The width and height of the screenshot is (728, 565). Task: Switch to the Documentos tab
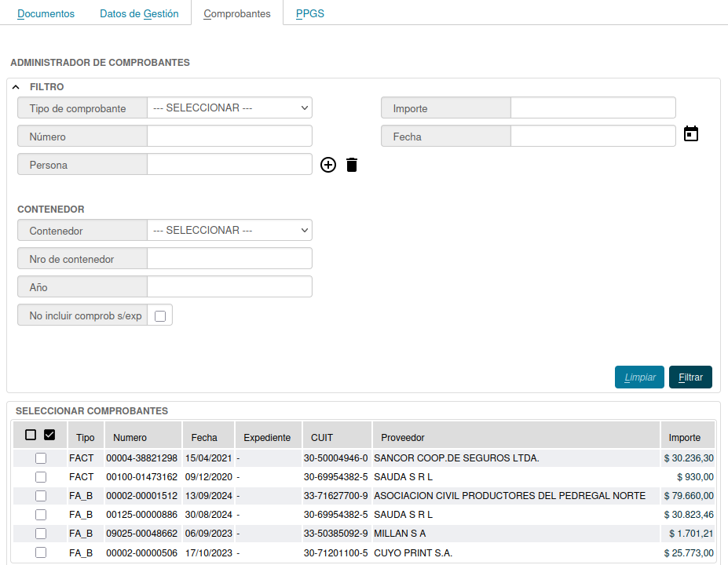click(46, 13)
